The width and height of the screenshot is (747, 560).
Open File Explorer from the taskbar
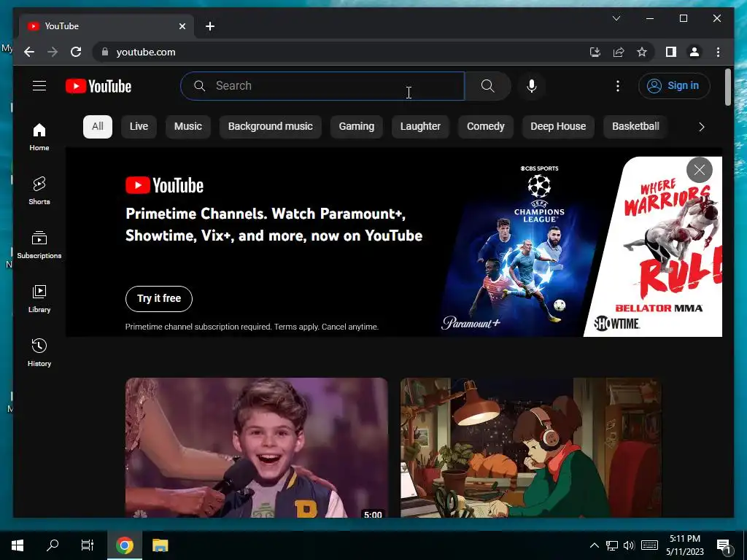point(160,545)
